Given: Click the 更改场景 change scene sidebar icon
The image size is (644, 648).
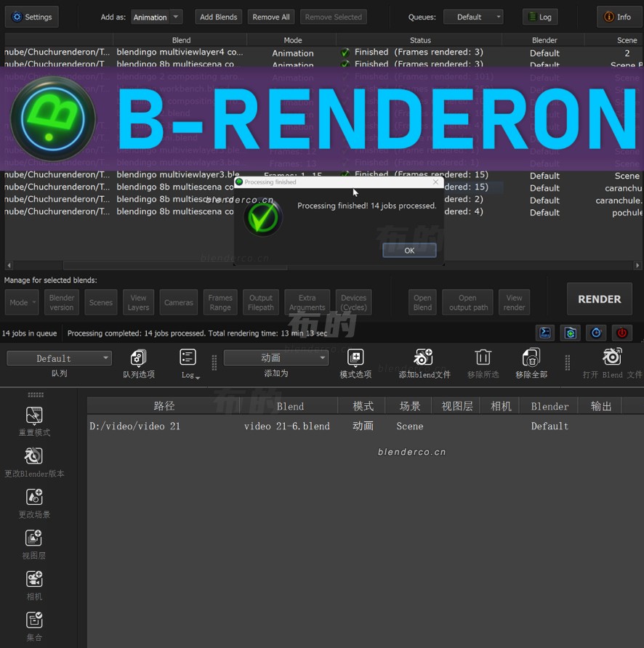Looking at the screenshot, I should coord(34,497).
